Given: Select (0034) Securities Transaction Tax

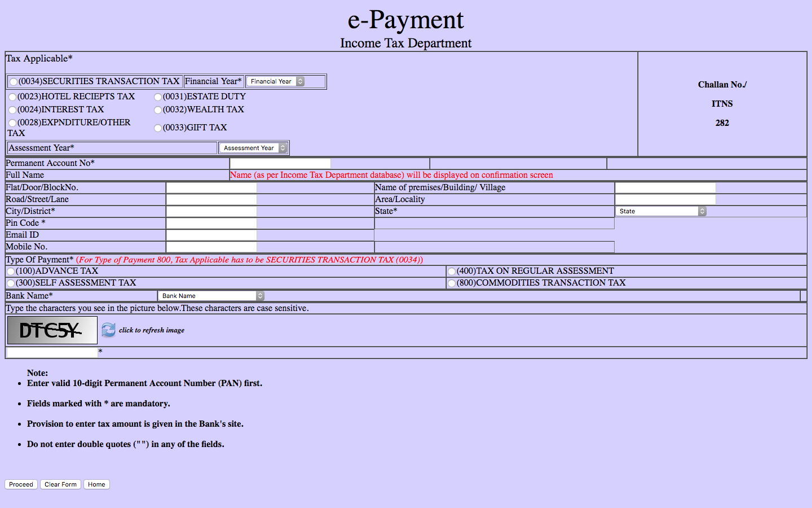Looking at the screenshot, I should click(x=13, y=81).
